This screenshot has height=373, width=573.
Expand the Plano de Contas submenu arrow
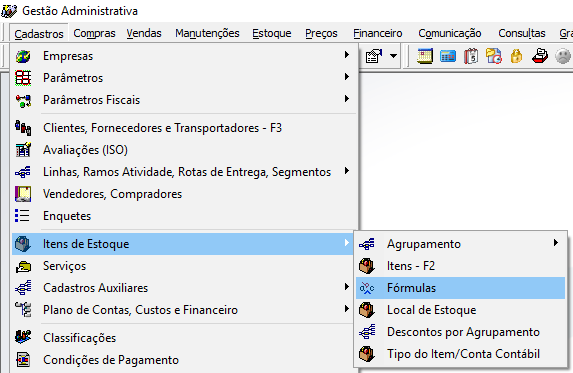tap(346, 309)
